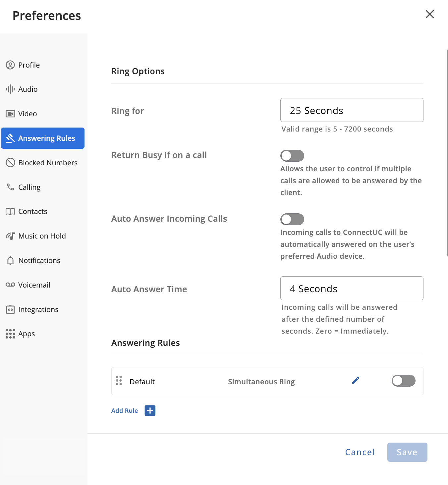This screenshot has height=485, width=448.
Task: Open the Profile preferences tab
Action: [x=29, y=65]
